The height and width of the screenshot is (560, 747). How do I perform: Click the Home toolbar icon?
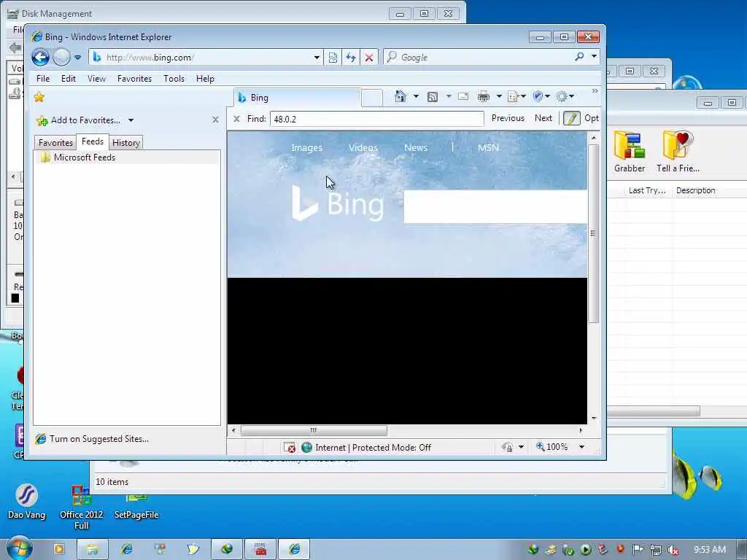coord(400,97)
